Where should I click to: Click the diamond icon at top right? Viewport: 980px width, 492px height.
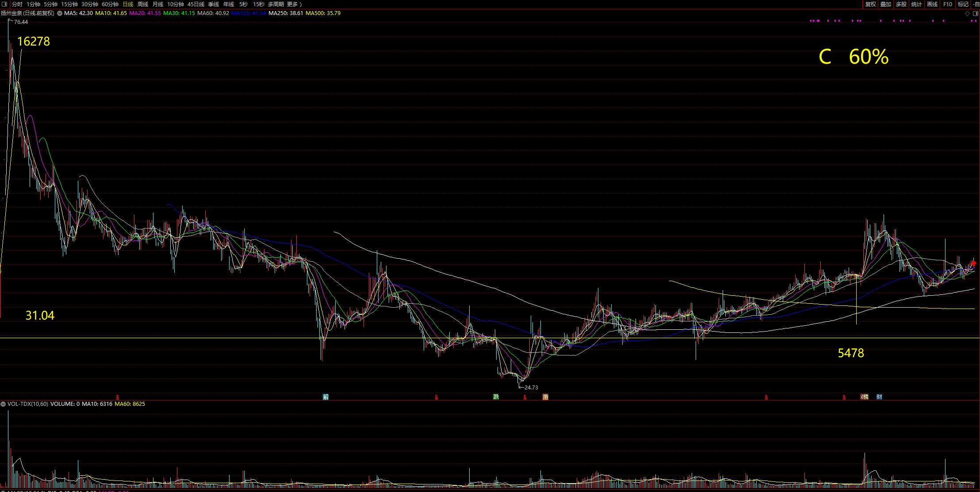click(x=967, y=14)
